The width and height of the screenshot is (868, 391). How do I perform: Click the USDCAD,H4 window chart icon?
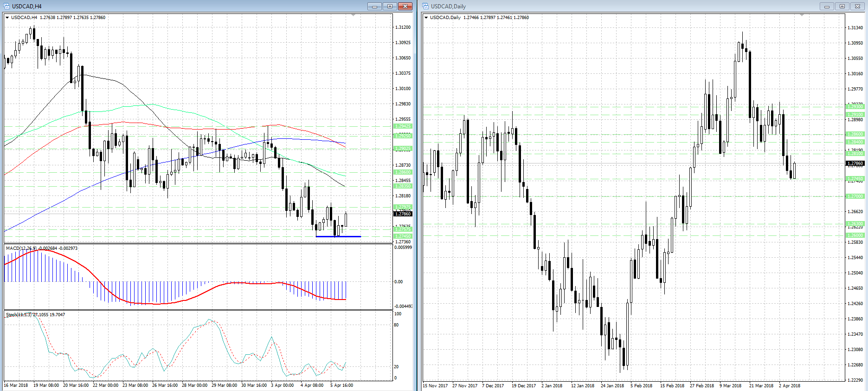6,6
